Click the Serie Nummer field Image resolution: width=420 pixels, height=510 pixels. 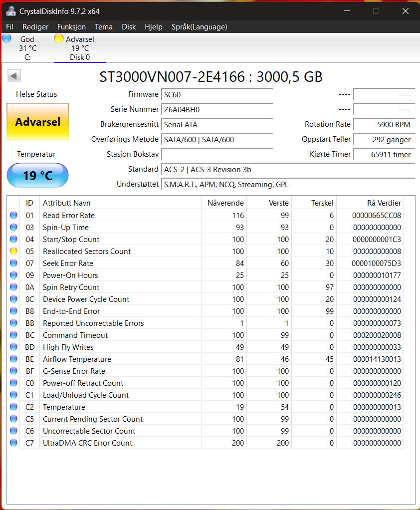tap(217, 110)
